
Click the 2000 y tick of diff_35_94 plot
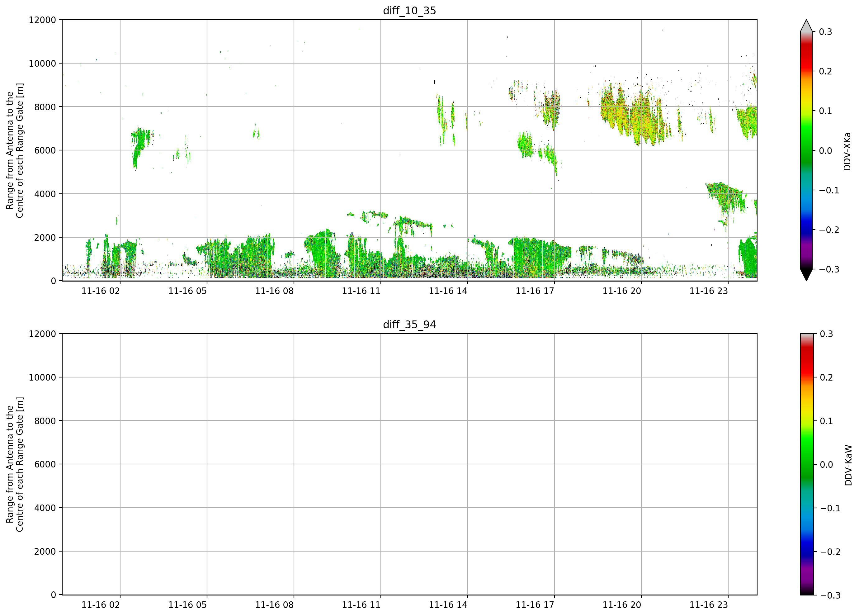(45, 552)
